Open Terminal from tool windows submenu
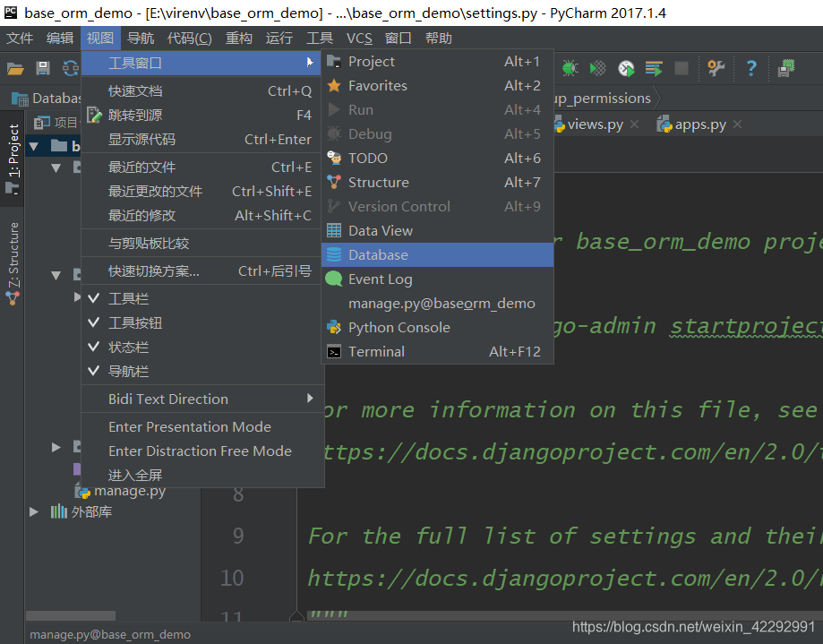 coord(437,352)
